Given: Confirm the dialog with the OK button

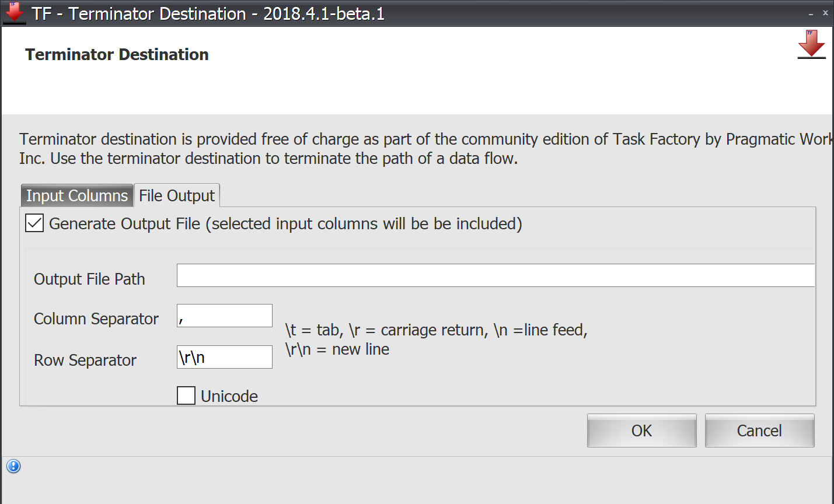Looking at the screenshot, I should pyautogui.click(x=641, y=430).
